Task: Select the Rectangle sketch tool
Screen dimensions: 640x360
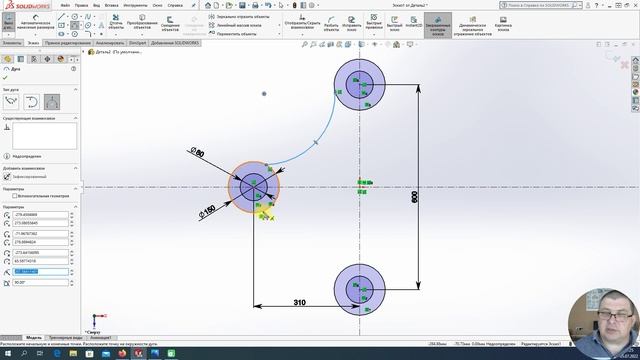Action: (61, 25)
